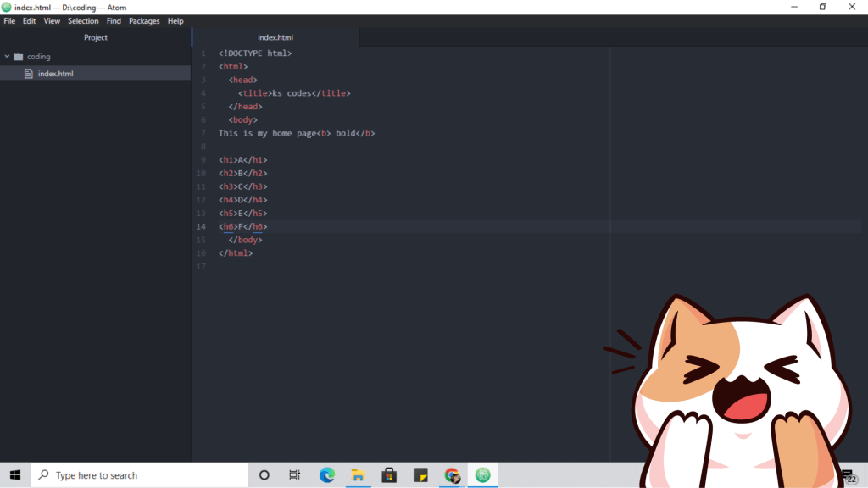Viewport: 868px width, 488px height.
Task: Open the File menu
Action: [9, 21]
